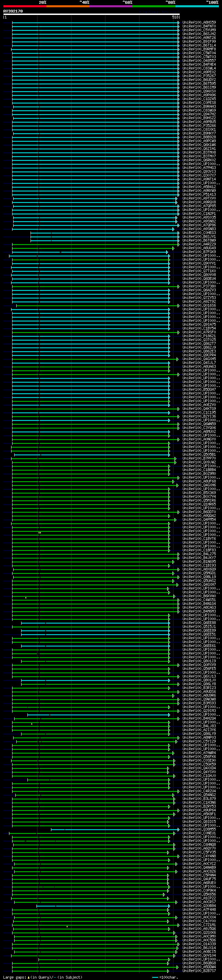
Task: Click the alignment arrowhead of UniRef100_B6SJV1
Action: click(178, 236)
